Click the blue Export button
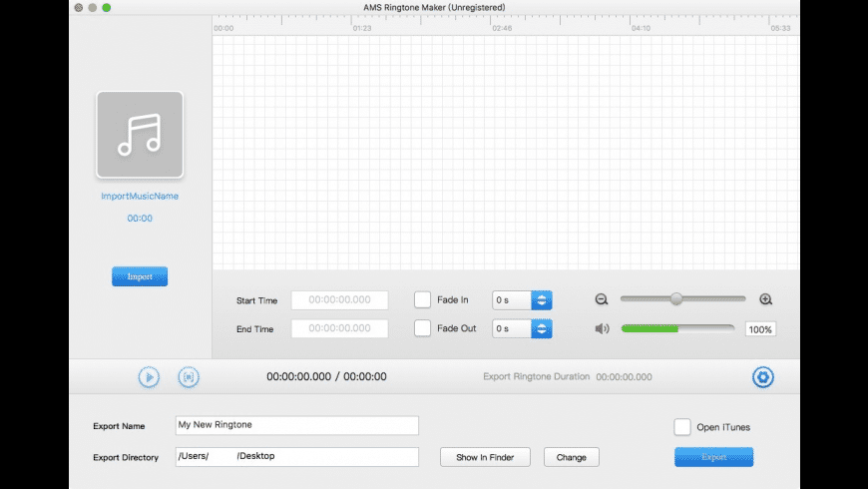Screen dimensions: 868x489 click(713, 457)
